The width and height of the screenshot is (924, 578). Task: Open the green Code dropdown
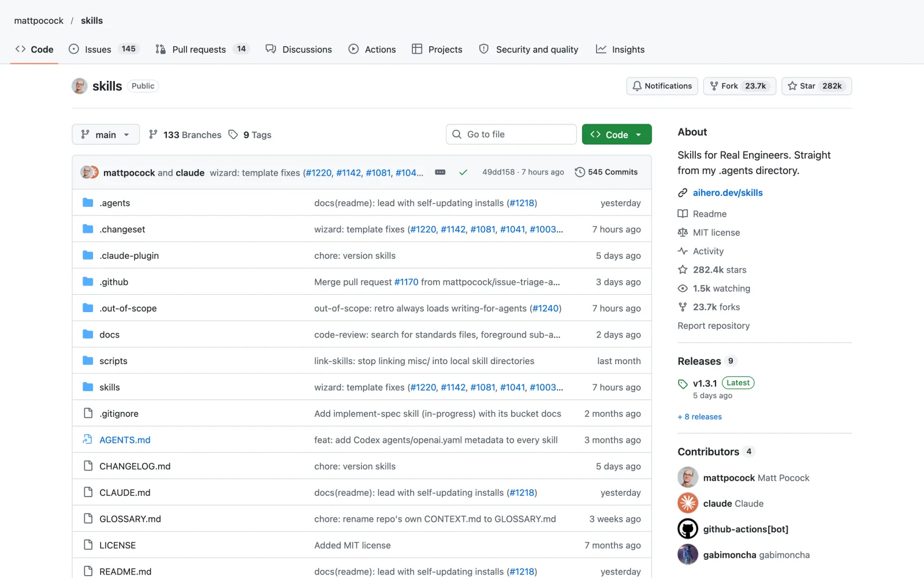pos(617,134)
